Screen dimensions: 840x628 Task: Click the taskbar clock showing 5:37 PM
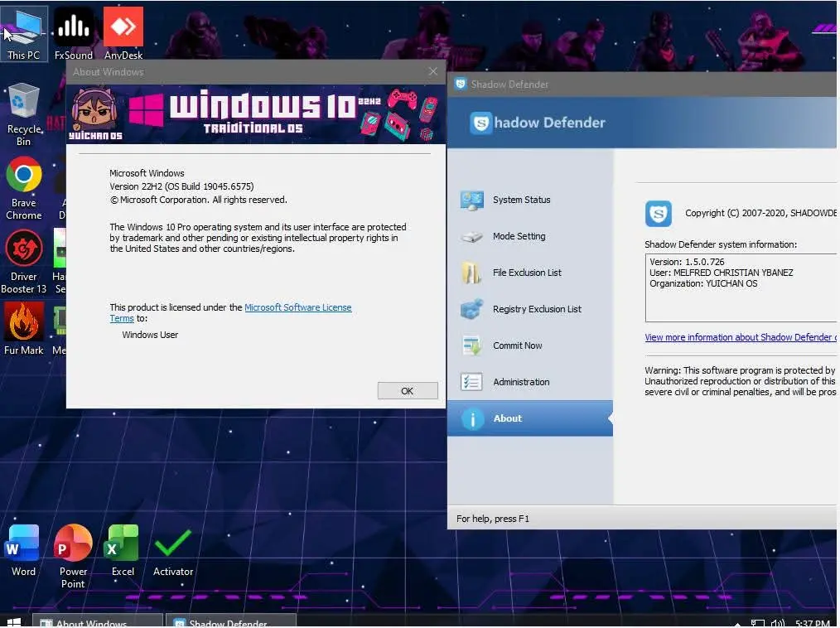pos(812,623)
